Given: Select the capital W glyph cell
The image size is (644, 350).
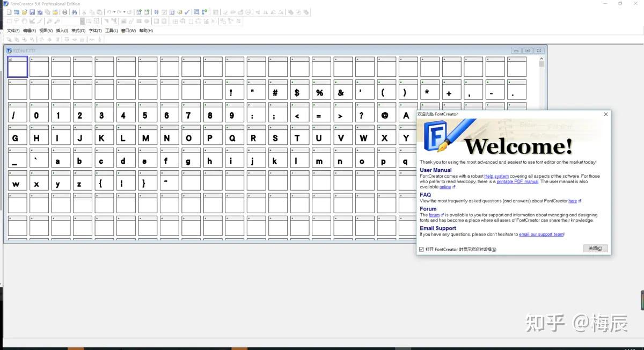Looking at the screenshot, I should 365,135.
